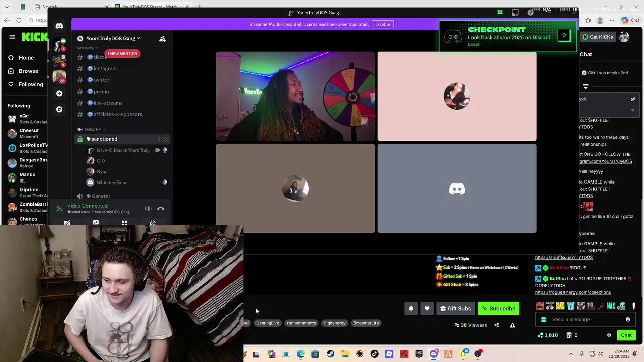Image resolution: width=644 pixels, height=362 pixels.
Task: Open Kick hamburger menu
Action: [x=12, y=37]
